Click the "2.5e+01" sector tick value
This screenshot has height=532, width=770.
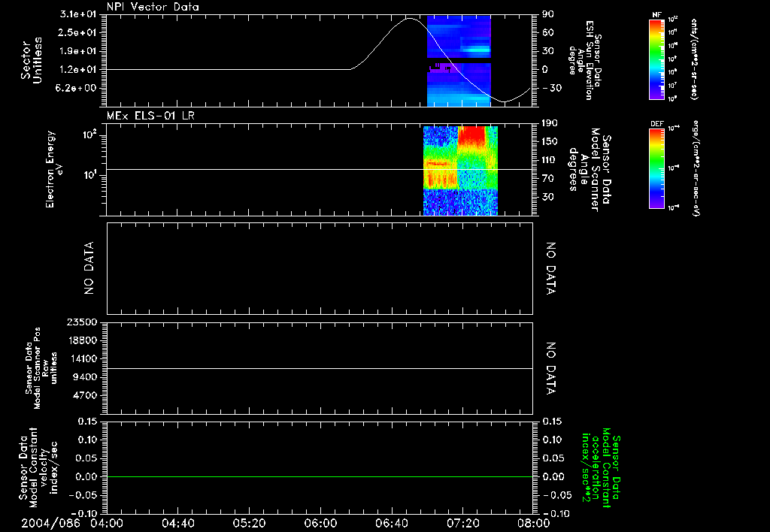(x=78, y=32)
